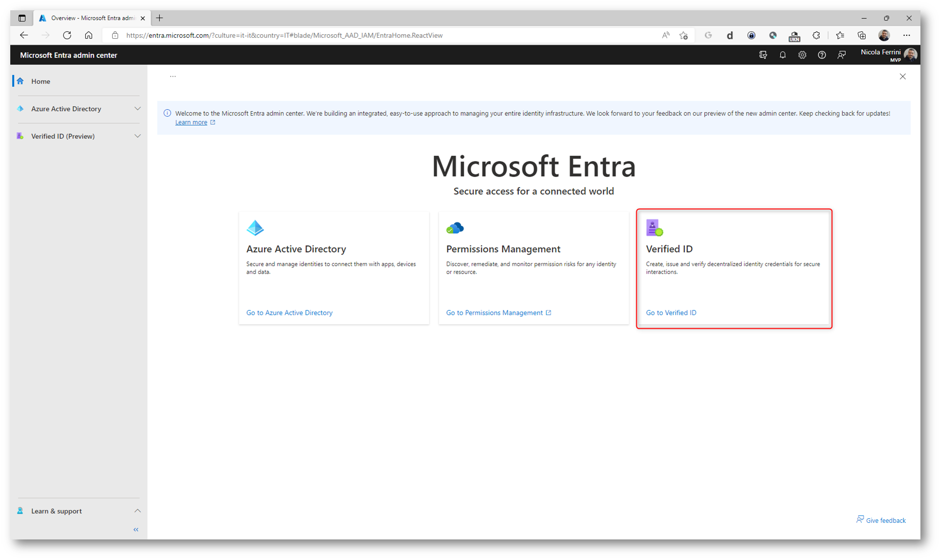This screenshot has height=560, width=941.
Task: Expand Verified ID (Preview) sidebar section
Action: point(138,136)
